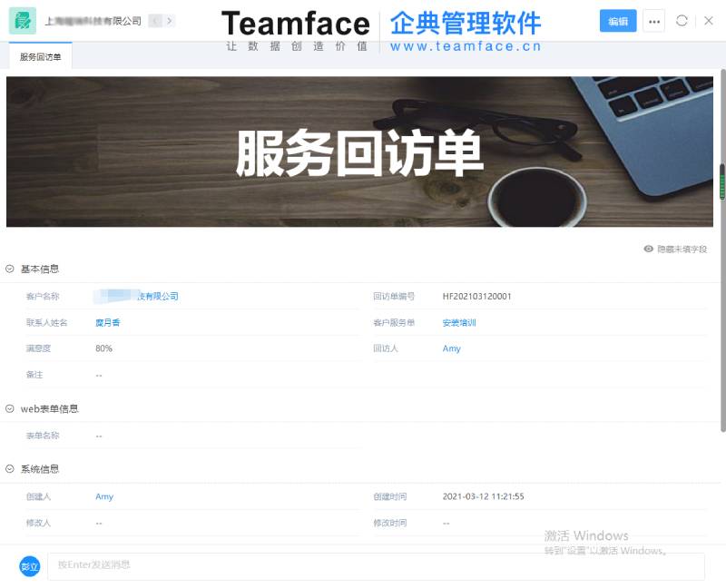This screenshot has height=588, width=726.
Task: Open the more options ellipsis menu
Action: 653,21
